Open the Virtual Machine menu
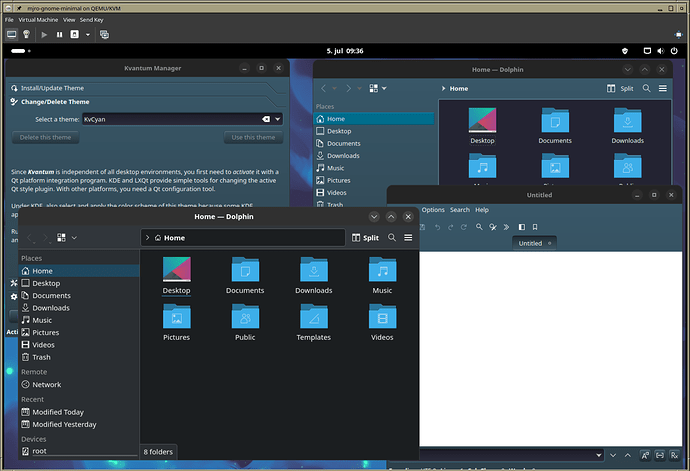 (x=38, y=20)
